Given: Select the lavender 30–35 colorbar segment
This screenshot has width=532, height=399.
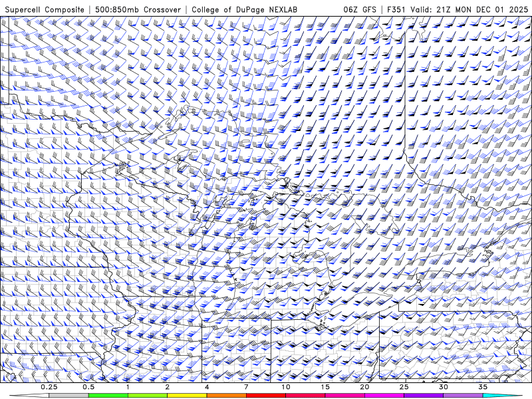Looking at the screenshot, I should pyautogui.click(x=463, y=396).
